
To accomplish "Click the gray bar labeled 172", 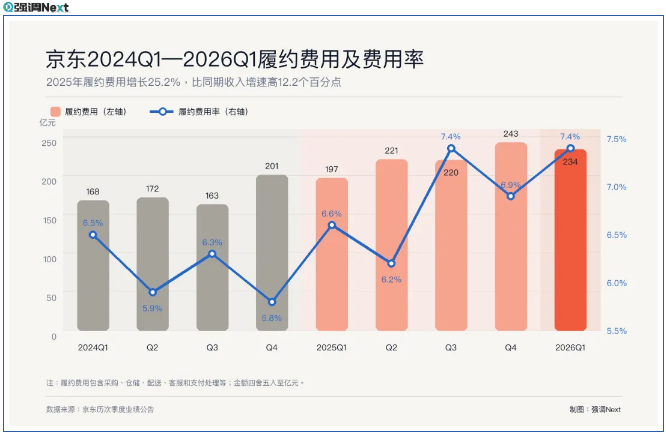I will (152, 264).
